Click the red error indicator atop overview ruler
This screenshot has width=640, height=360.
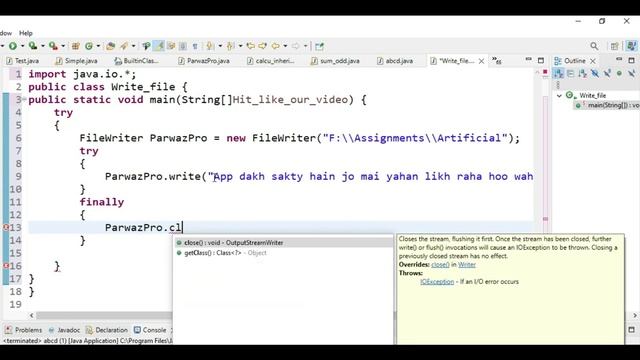(x=545, y=72)
